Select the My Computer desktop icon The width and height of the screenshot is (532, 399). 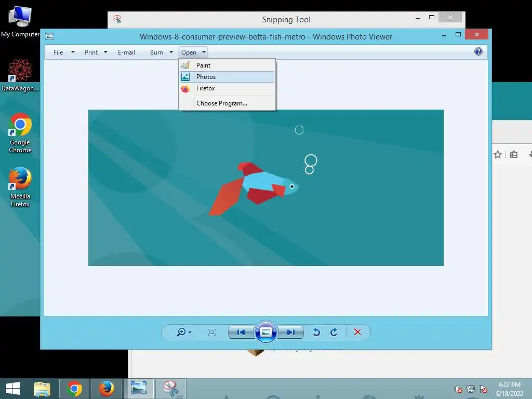20,22
